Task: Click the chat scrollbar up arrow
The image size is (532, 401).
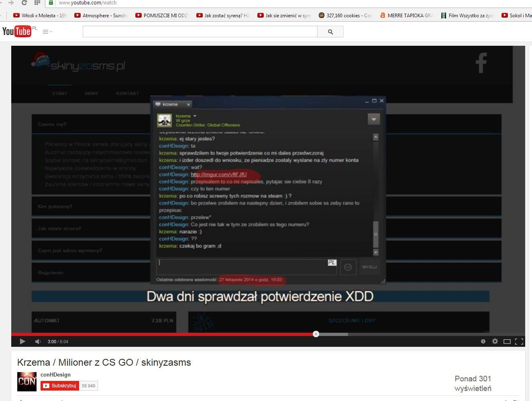Action: pyautogui.click(x=376, y=137)
